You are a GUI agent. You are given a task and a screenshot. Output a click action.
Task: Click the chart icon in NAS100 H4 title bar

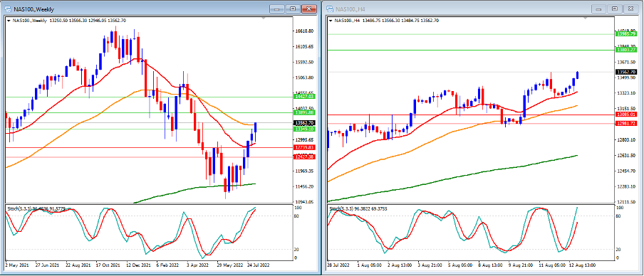point(331,9)
